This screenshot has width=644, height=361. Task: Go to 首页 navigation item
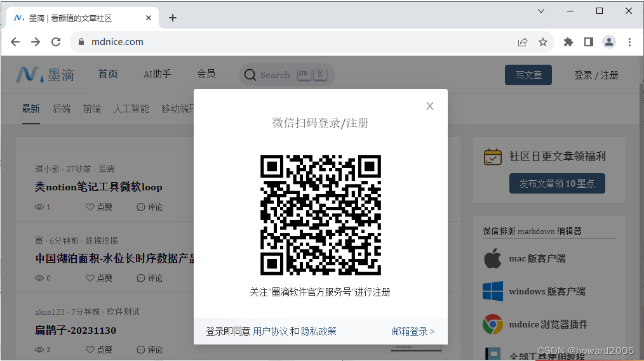tap(108, 74)
